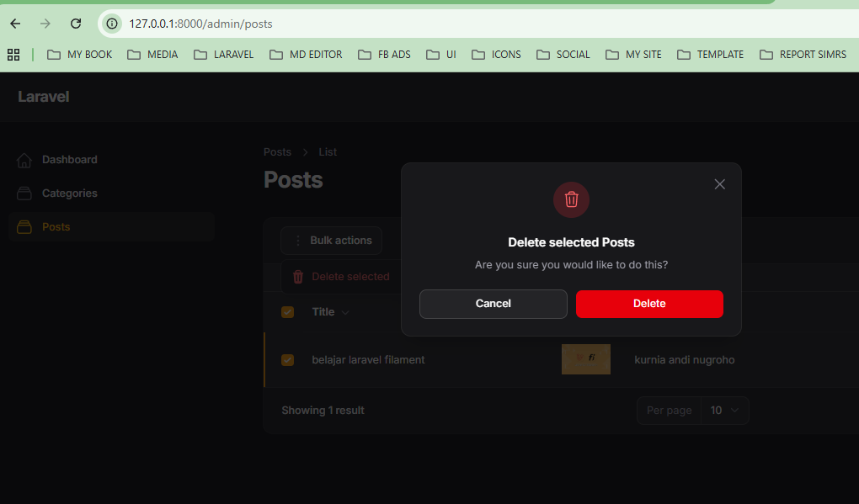Click the site information icon in the address bar

(111, 24)
